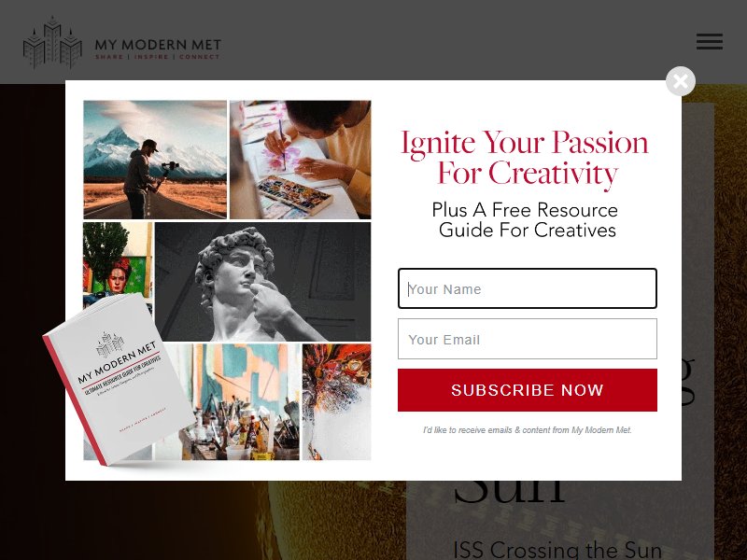The height and width of the screenshot is (560, 747).
Task: Click the Ignite Your Passion For Creativity heading
Action: point(525,158)
